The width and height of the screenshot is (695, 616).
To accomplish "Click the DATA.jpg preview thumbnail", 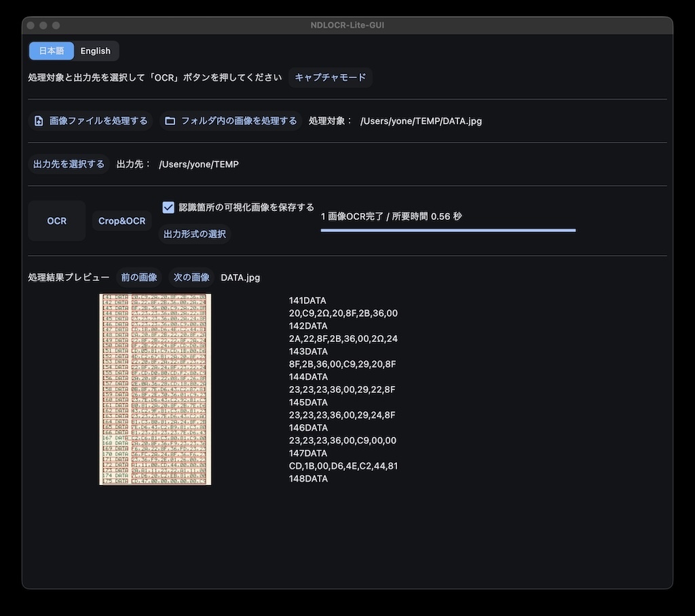I will 155,389.
